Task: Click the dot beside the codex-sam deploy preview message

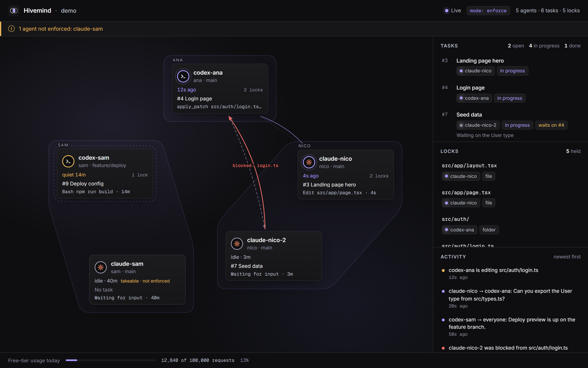Action: click(443, 320)
